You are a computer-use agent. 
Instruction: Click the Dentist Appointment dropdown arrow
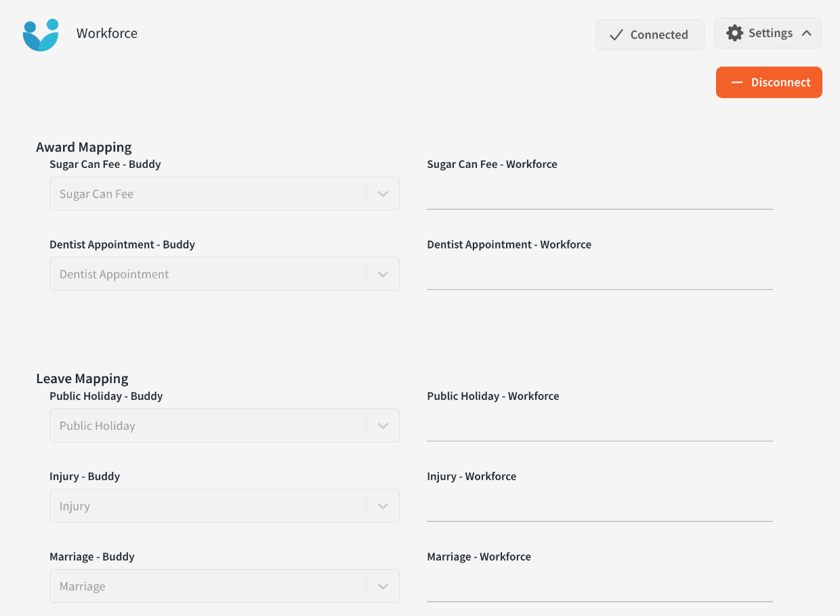(x=383, y=275)
